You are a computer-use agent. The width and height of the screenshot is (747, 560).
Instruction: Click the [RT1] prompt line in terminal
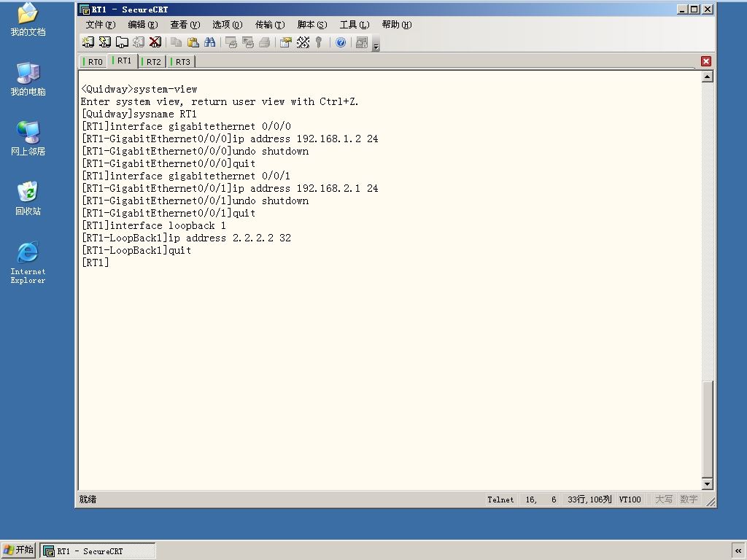pyautogui.click(x=96, y=262)
